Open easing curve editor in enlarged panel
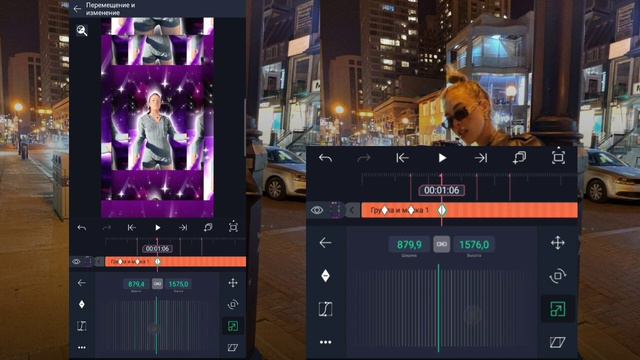 [325, 309]
